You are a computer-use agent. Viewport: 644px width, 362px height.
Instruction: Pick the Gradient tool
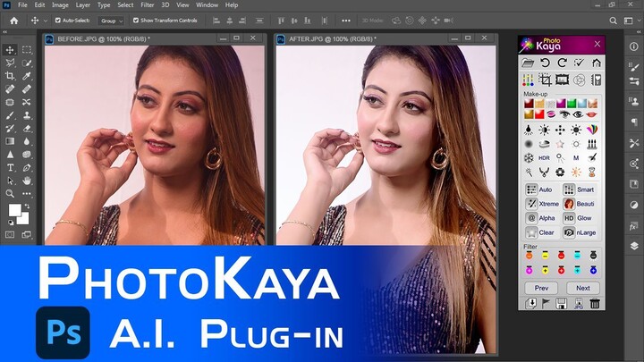click(x=10, y=141)
